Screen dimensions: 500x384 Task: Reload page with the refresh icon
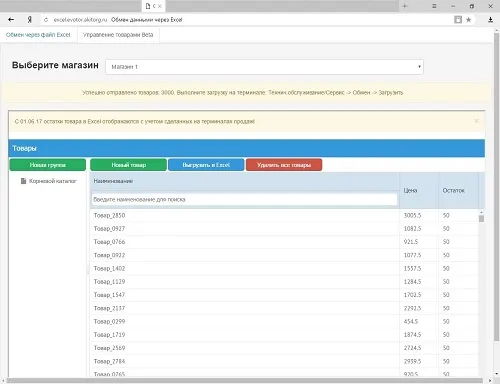click(46, 20)
